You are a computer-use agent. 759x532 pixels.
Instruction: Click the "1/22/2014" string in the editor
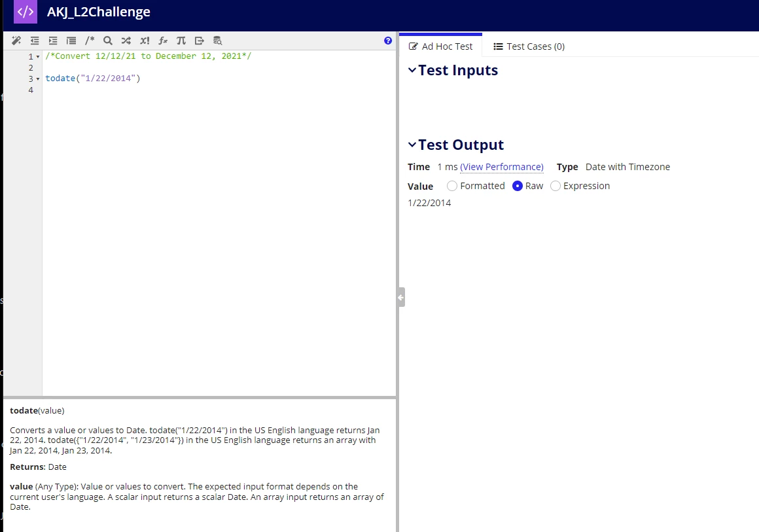[x=108, y=79]
